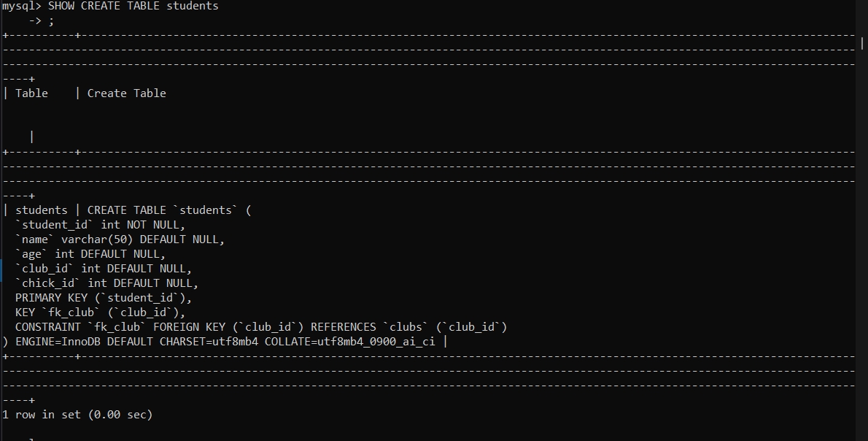This screenshot has width=868, height=441.
Task: Click the `club_id` int DEFAULT NULL line
Action: point(104,269)
